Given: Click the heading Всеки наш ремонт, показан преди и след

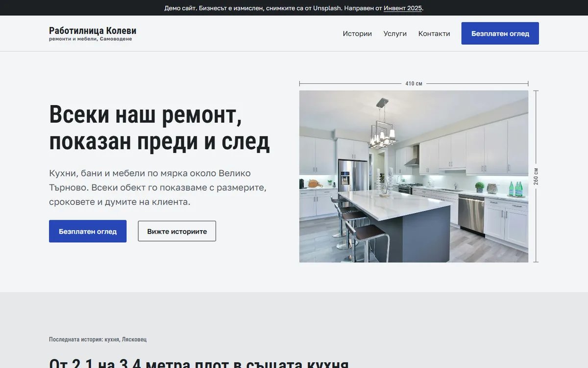Looking at the screenshot, I should pos(160,129).
